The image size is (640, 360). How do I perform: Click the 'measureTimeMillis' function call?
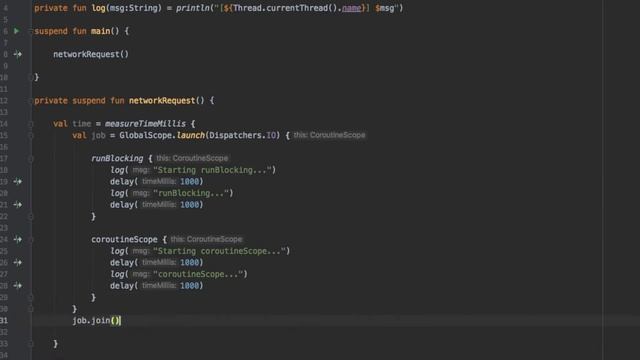click(145, 124)
